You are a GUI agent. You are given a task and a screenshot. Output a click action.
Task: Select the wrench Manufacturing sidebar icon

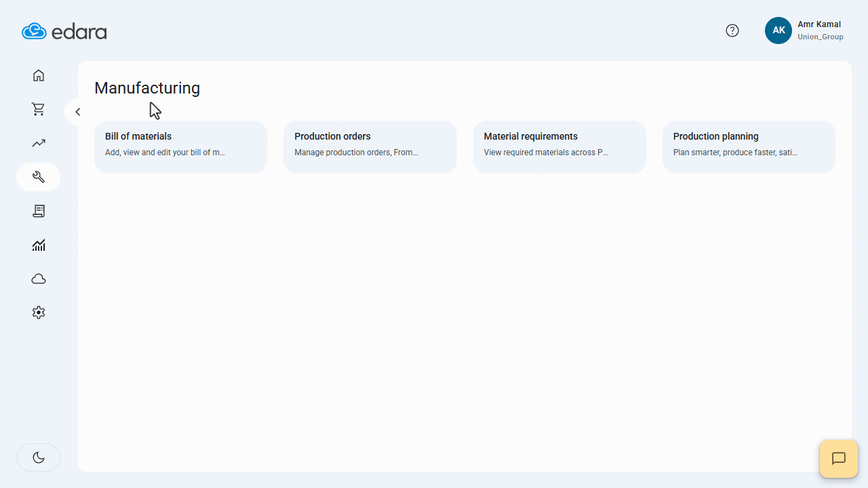tap(39, 177)
